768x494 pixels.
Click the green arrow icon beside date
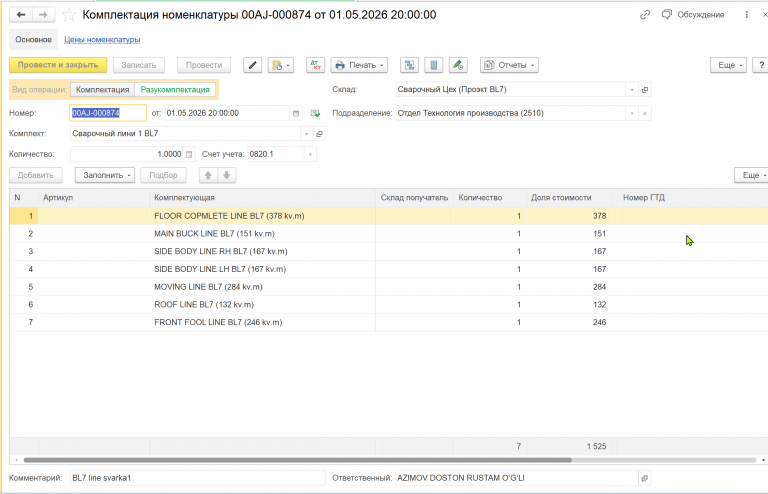coord(315,113)
